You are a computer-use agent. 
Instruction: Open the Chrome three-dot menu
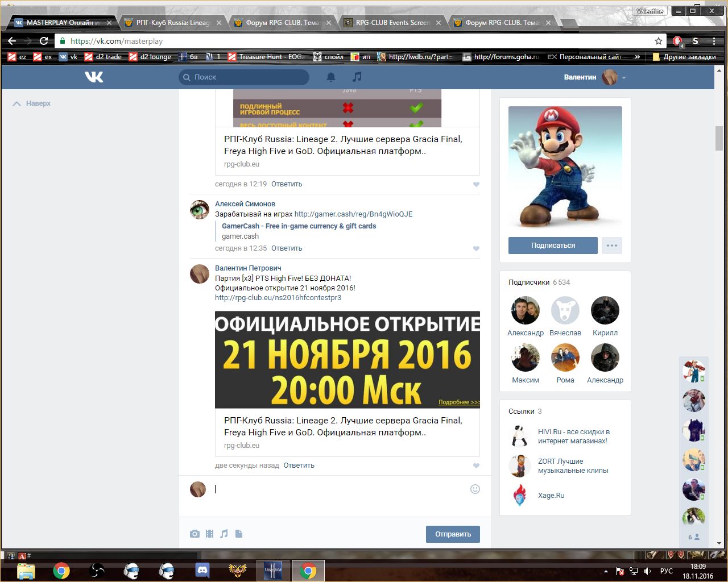pyautogui.click(x=714, y=41)
